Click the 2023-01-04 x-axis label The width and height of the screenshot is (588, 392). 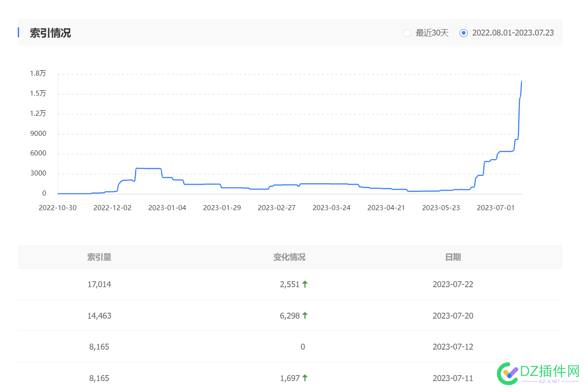pyautogui.click(x=167, y=207)
